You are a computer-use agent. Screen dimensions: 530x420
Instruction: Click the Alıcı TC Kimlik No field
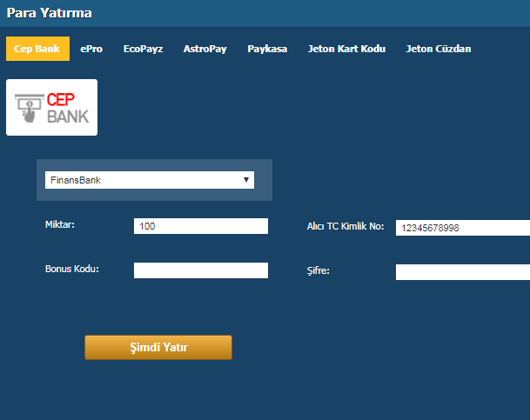click(463, 228)
